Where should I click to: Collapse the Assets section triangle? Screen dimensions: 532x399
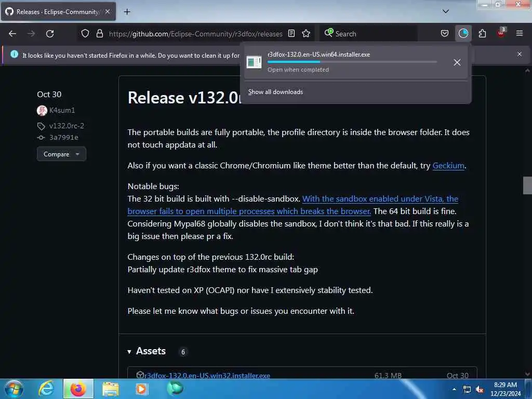(x=129, y=352)
